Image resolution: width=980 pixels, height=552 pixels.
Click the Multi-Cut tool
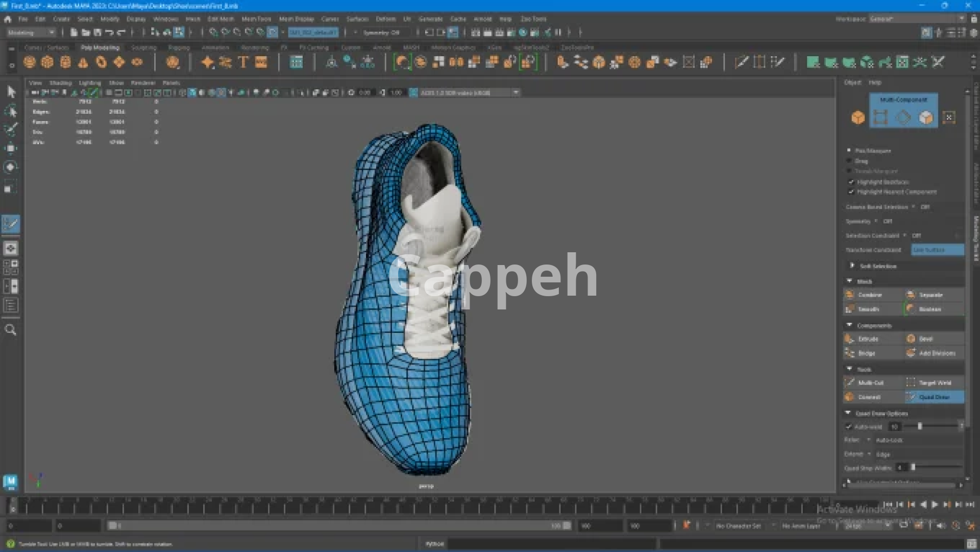870,383
